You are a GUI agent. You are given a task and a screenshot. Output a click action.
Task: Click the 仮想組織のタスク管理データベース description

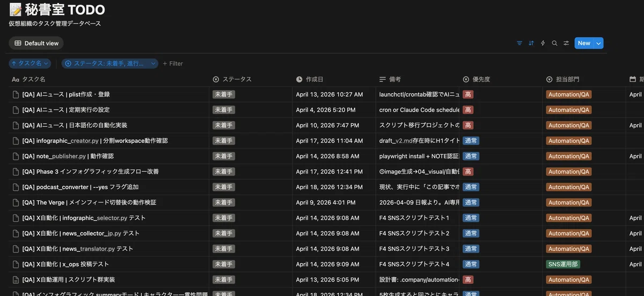(x=55, y=24)
